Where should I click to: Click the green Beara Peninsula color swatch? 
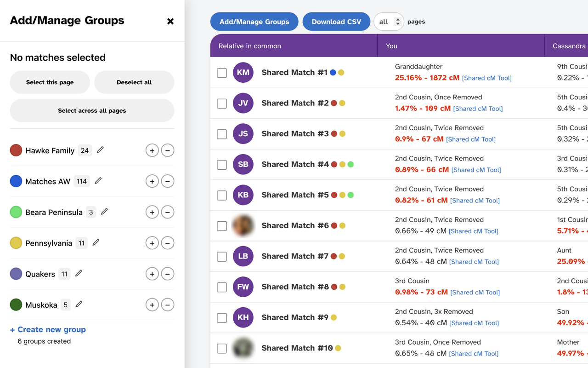pos(16,212)
